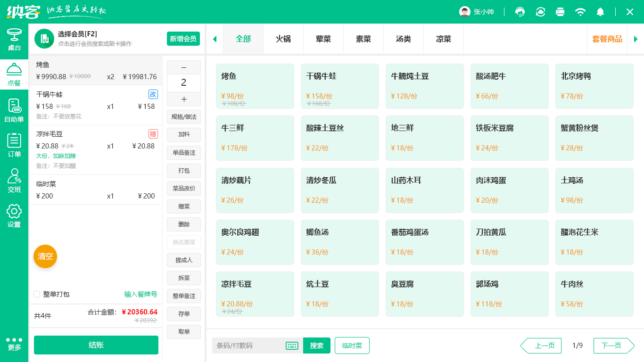Open the on-screen keyboard icon in search bar
Image resolution: width=644 pixels, height=362 pixels.
point(291,346)
